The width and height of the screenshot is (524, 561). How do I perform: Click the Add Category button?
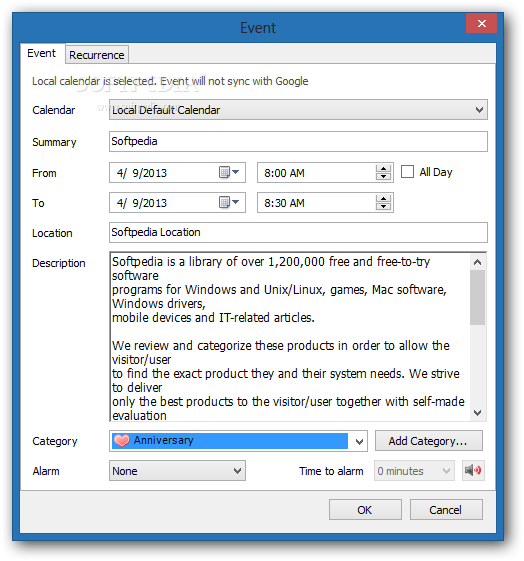pos(428,441)
